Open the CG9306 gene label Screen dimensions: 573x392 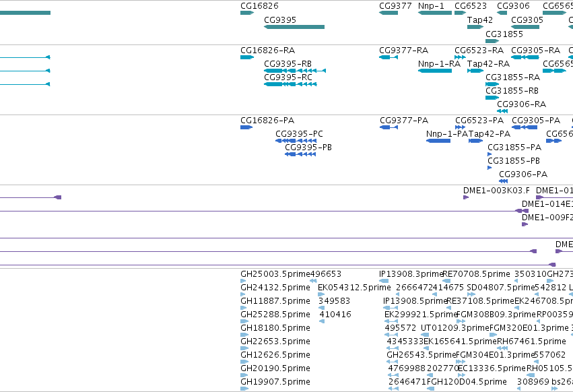[513, 6]
